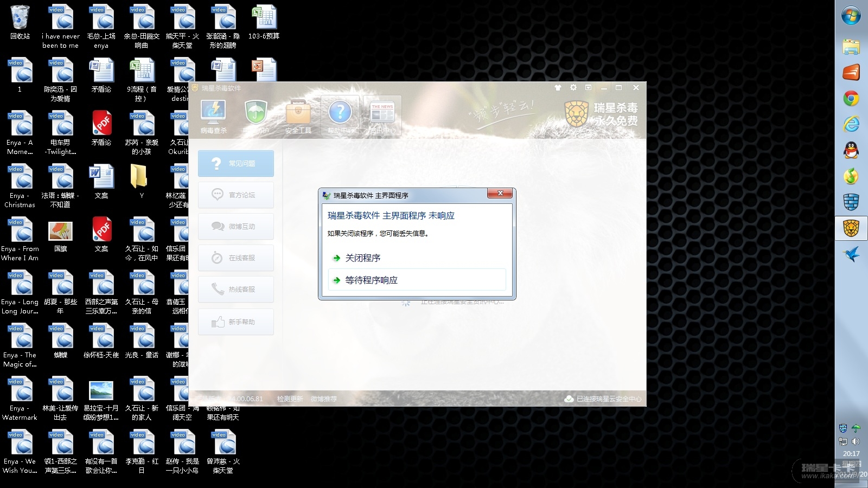
Task: Open the skin changer shirt icon in Rising
Action: [x=558, y=87]
